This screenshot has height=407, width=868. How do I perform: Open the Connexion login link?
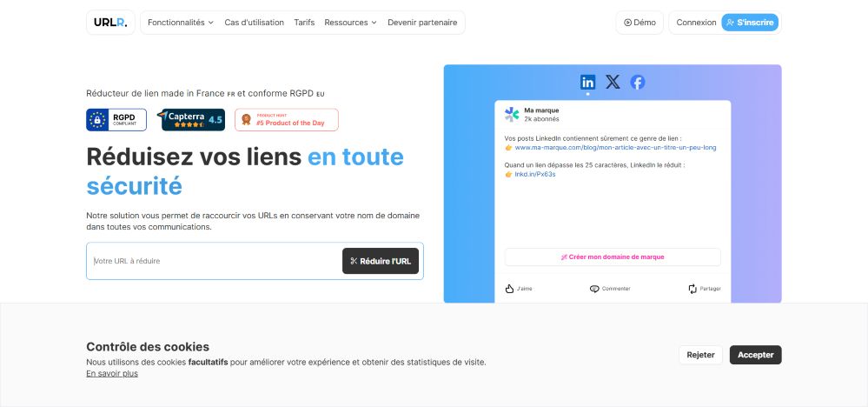(x=696, y=23)
